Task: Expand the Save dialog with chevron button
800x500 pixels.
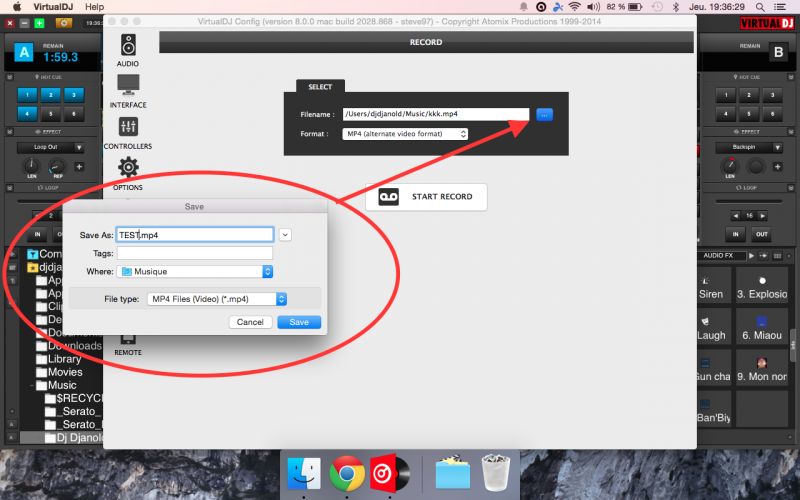Action: coord(285,235)
